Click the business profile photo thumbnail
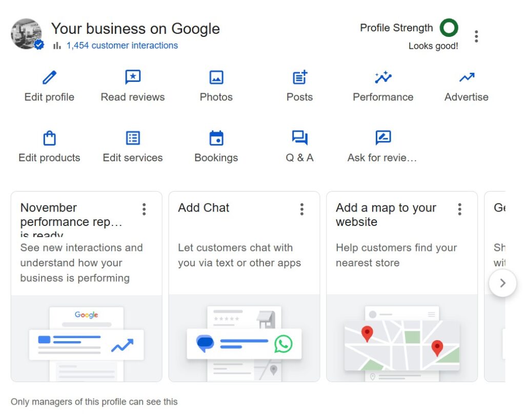The height and width of the screenshot is (420, 525). click(x=26, y=34)
